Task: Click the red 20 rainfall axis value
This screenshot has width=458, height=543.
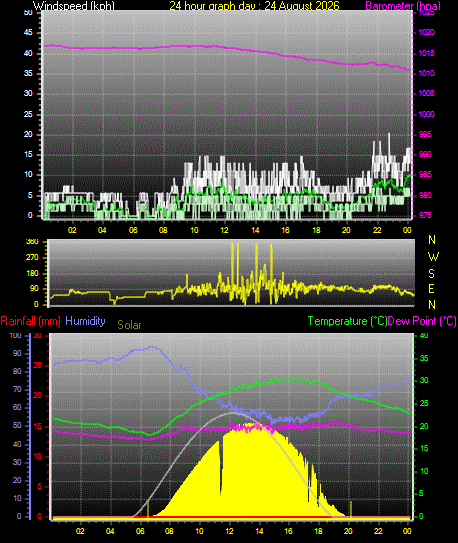Action: coord(37,396)
